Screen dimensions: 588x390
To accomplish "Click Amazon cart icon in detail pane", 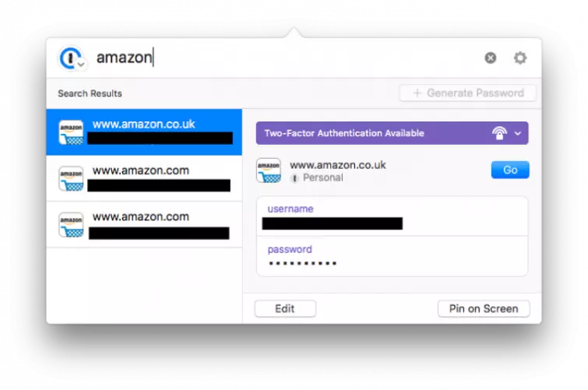I will (x=269, y=170).
